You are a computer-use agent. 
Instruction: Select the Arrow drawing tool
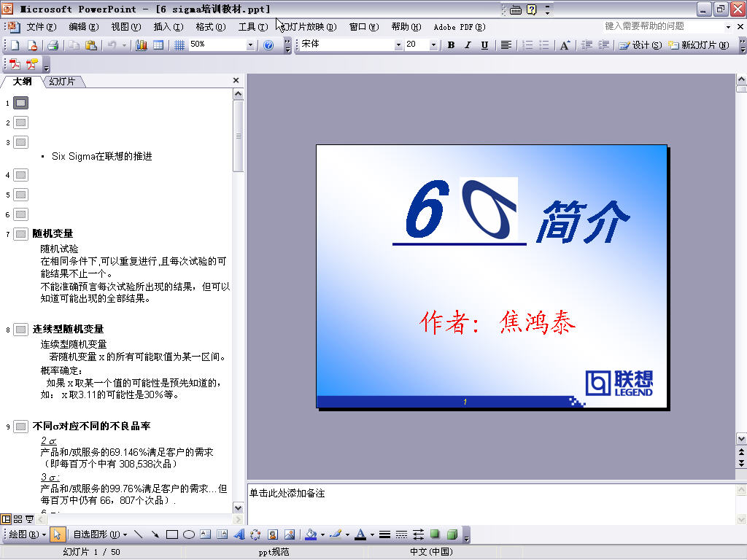[155, 534]
